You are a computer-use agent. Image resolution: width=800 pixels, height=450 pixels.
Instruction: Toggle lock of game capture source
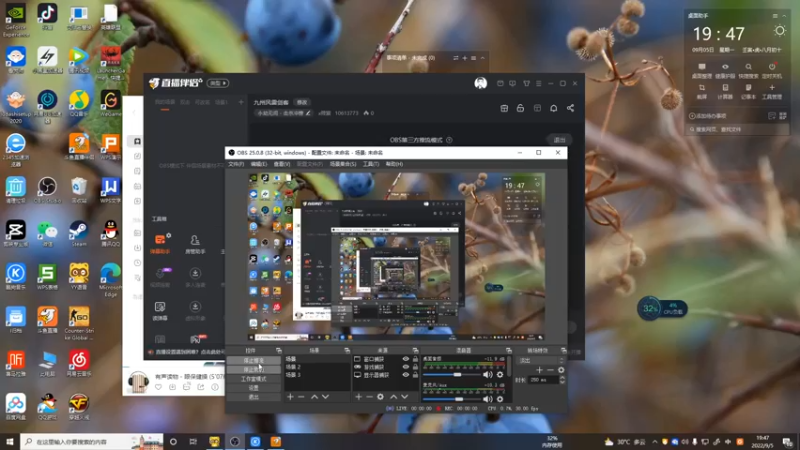coord(415,367)
